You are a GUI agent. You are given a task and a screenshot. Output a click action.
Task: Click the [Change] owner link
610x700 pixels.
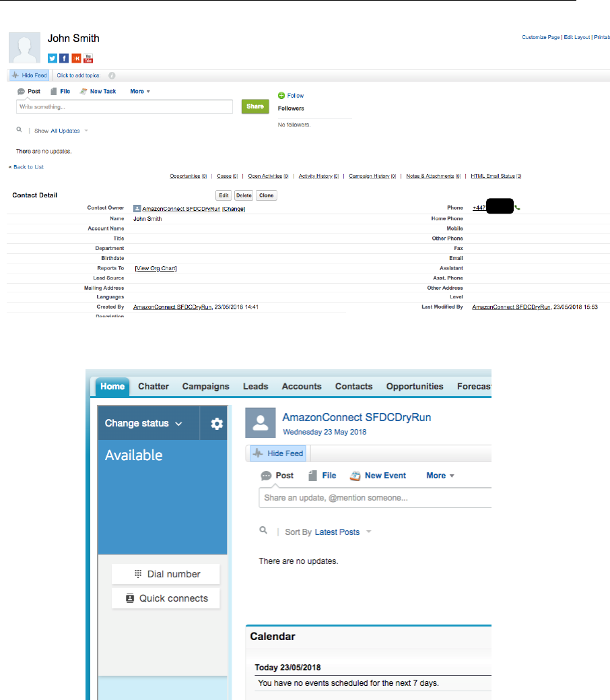click(234, 209)
